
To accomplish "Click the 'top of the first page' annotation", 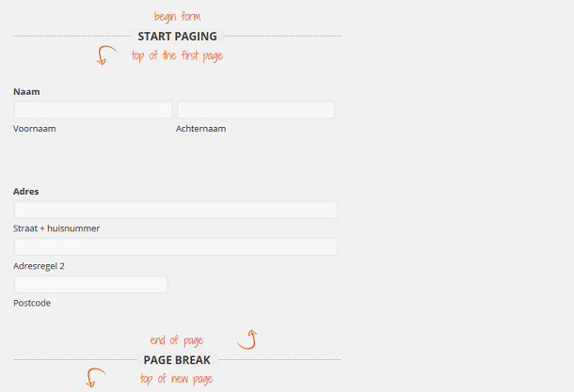I will (177, 56).
